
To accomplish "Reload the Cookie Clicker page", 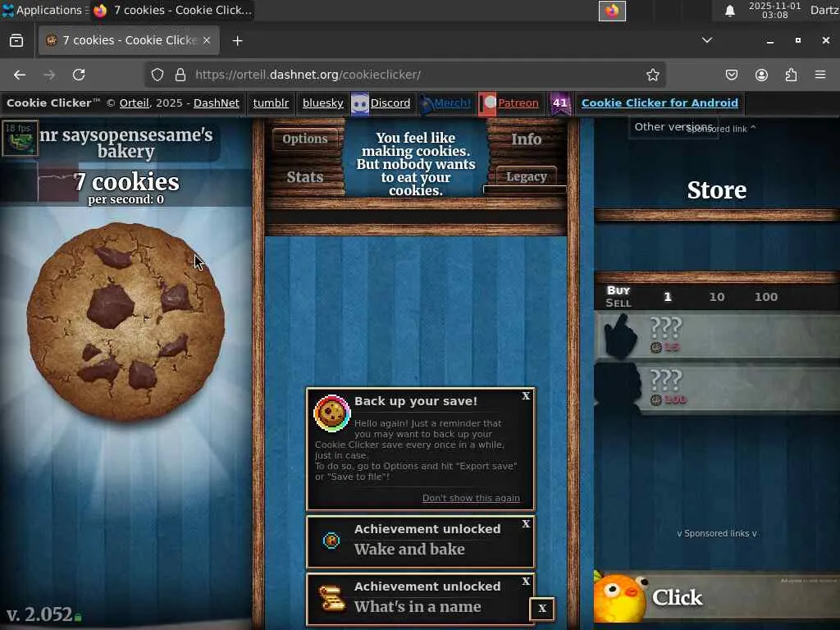I will click(79, 75).
